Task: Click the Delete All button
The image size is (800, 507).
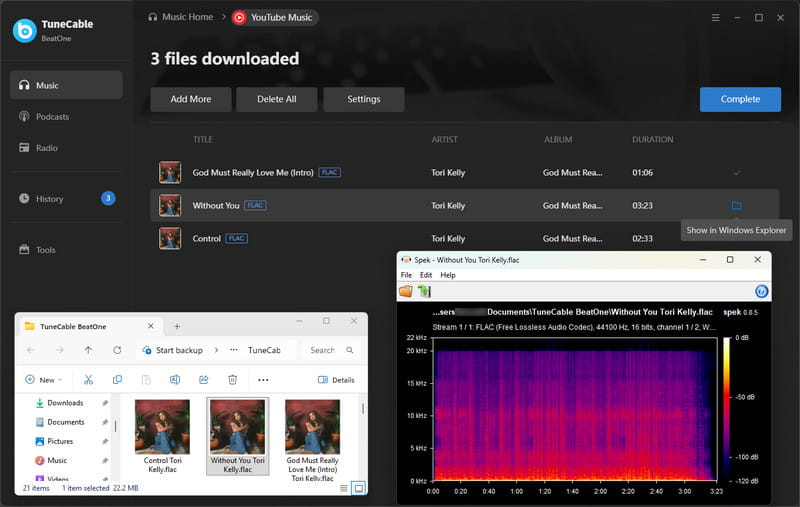Action: pos(277,99)
